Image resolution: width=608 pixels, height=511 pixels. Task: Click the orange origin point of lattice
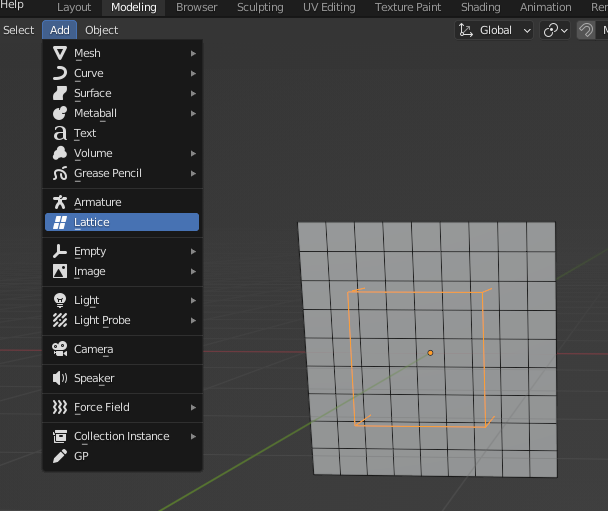click(x=430, y=352)
